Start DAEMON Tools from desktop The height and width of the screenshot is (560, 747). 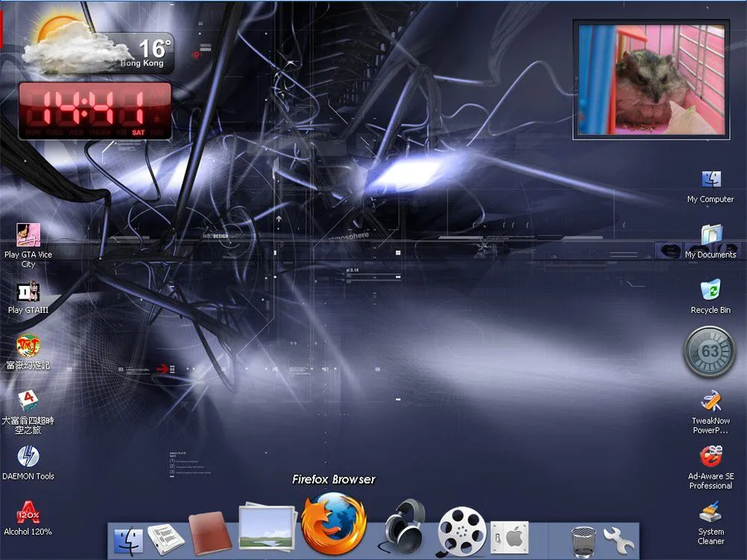tap(28, 457)
